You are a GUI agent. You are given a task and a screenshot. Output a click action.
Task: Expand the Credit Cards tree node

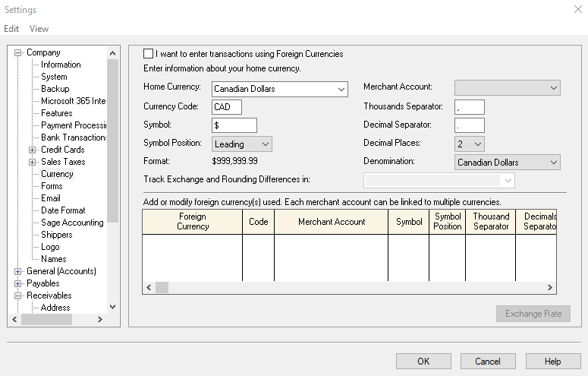[32, 150]
